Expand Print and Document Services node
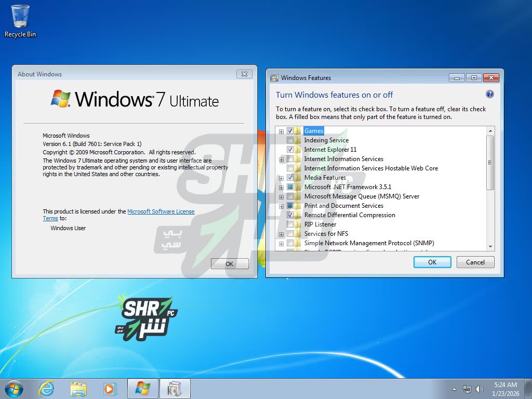The width and height of the screenshot is (532, 399). tap(281, 206)
